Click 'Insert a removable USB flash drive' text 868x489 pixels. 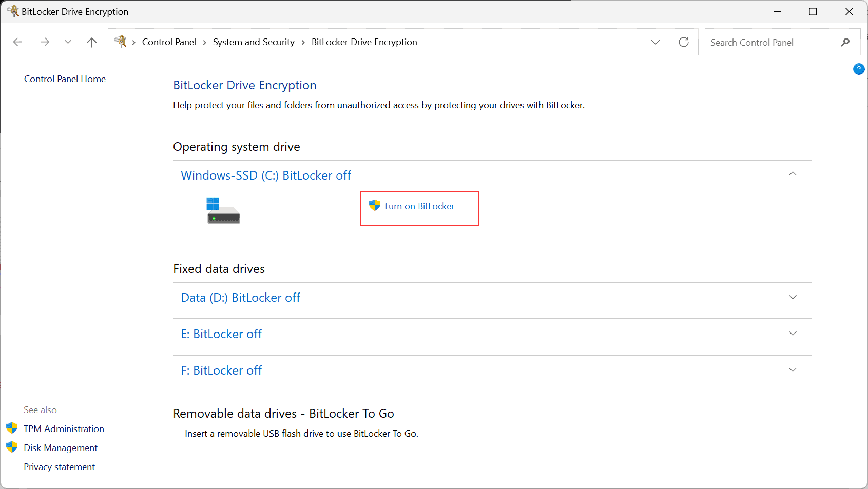pos(301,434)
